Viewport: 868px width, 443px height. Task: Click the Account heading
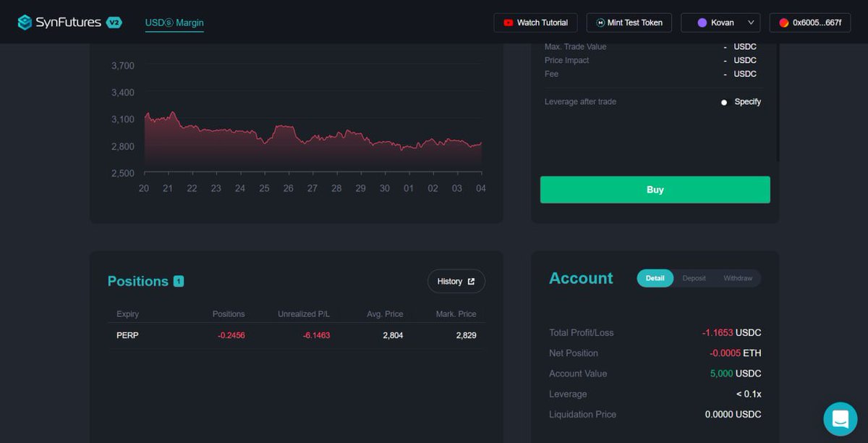581,278
